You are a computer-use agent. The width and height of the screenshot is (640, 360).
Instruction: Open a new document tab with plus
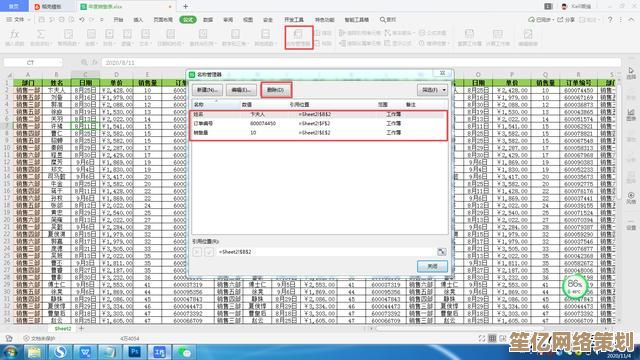click(x=185, y=7)
